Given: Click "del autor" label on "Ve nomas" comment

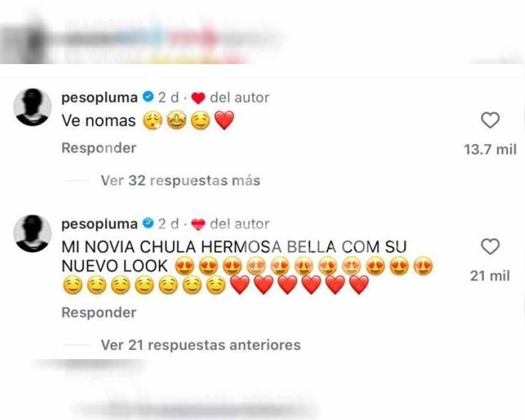Looking at the screenshot, I should [240, 98].
